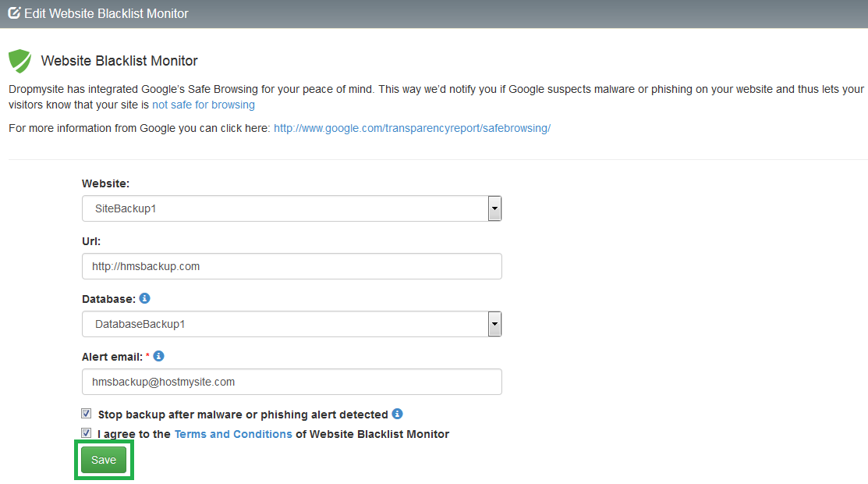Select the SiteBackup1 website combo box

tap(292, 208)
